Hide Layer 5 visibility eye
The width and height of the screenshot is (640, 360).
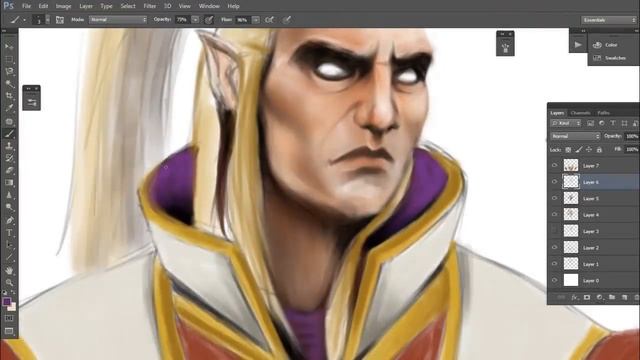click(x=554, y=198)
